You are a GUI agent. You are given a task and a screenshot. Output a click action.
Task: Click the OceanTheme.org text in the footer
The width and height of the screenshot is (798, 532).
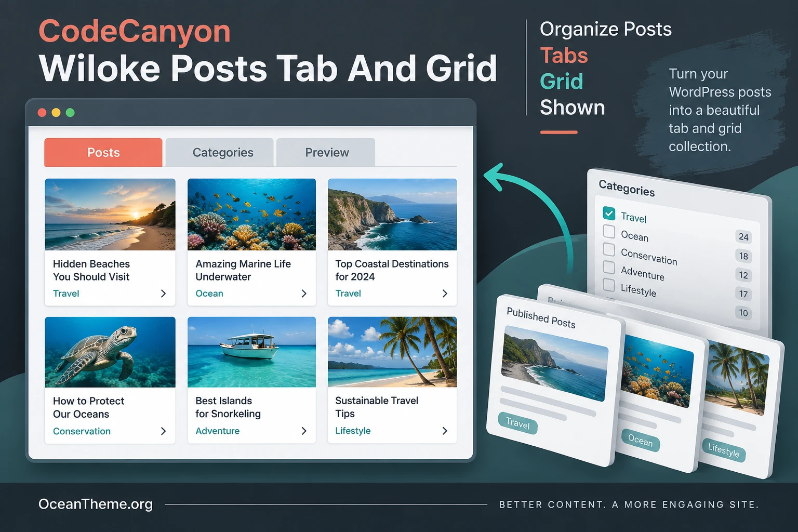point(96,504)
